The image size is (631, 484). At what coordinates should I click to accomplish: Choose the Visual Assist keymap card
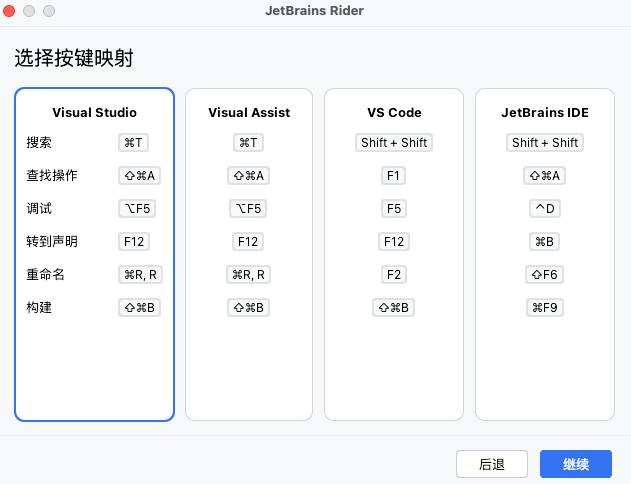pos(249,254)
